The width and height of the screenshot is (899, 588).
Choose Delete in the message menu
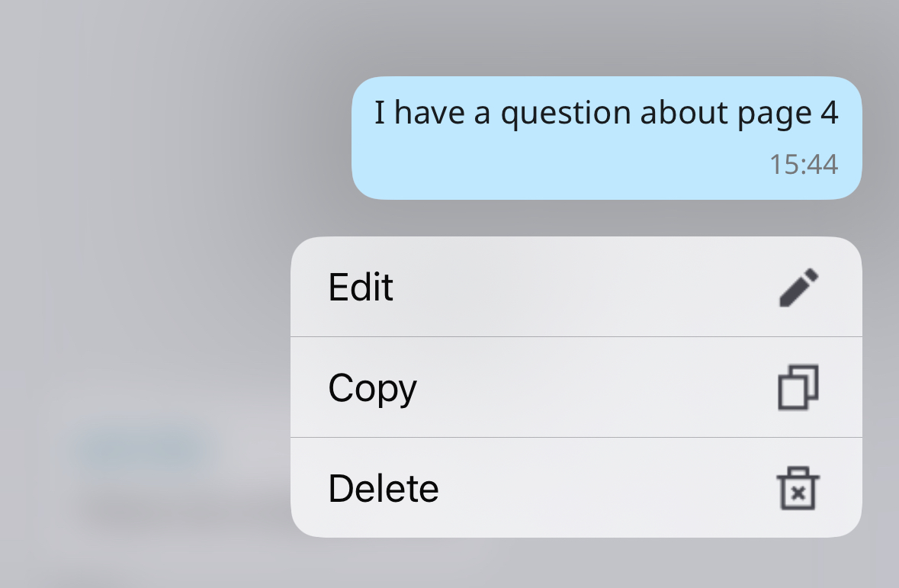point(576,487)
